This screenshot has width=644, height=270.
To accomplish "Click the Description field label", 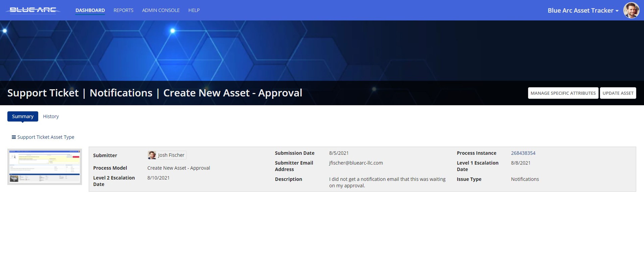I will pos(288,179).
